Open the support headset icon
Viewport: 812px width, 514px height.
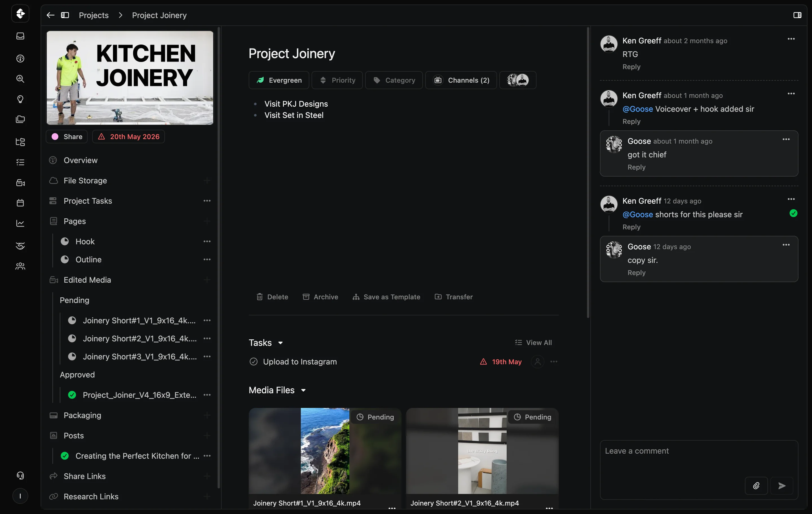(20, 476)
